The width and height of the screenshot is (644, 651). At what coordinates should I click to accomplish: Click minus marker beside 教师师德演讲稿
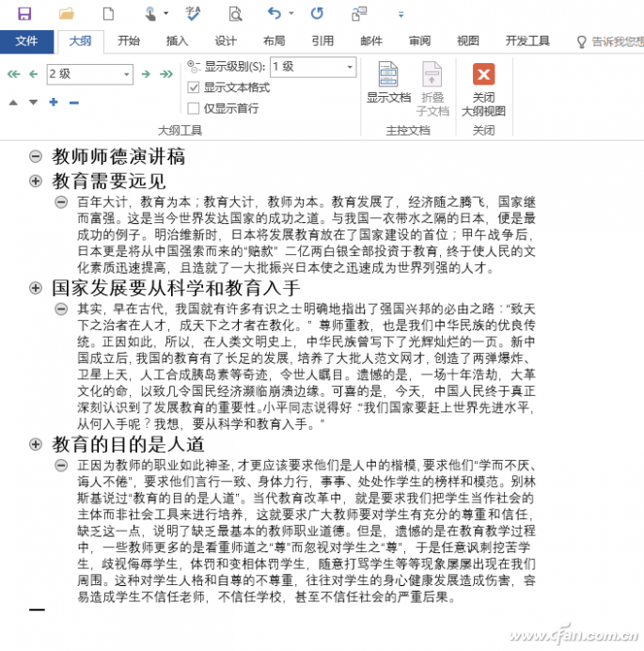[36, 156]
